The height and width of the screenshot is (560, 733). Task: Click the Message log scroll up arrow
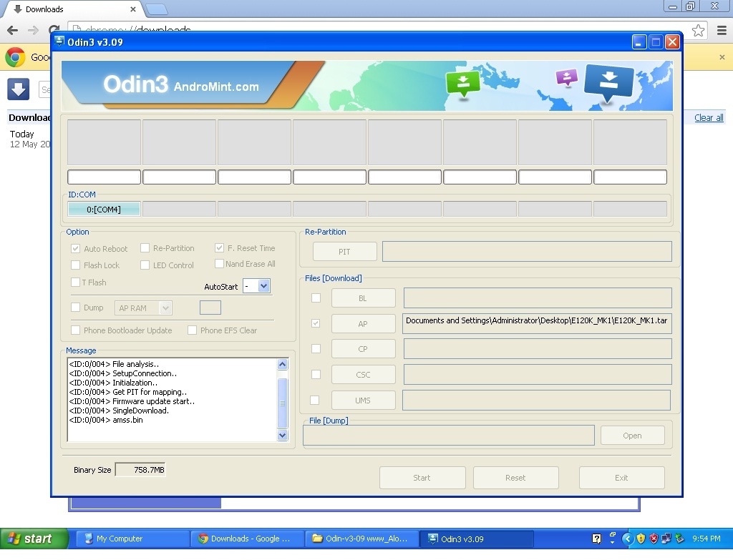[282, 364]
